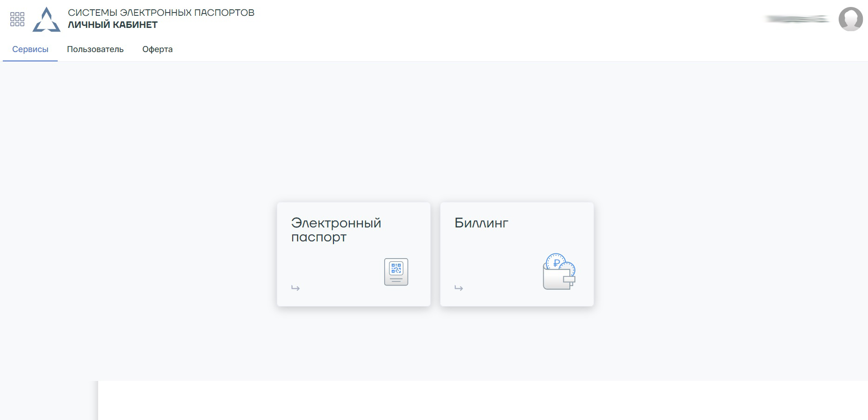Click the wallet icon on Биллинг card
868x420 pixels.
[x=558, y=278]
